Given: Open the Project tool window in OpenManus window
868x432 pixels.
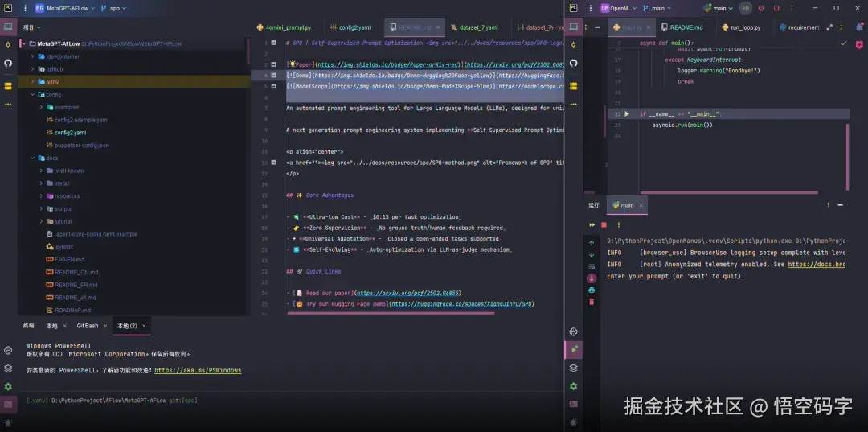Looking at the screenshot, I should pos(574,27).
